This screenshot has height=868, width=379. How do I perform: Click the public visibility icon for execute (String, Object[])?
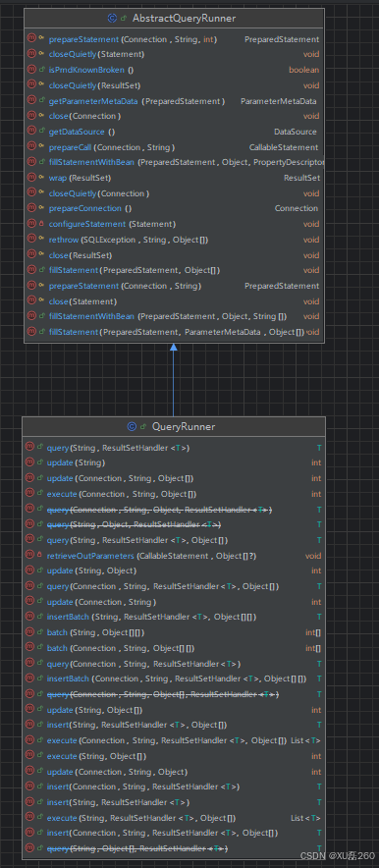coord(40,756)
